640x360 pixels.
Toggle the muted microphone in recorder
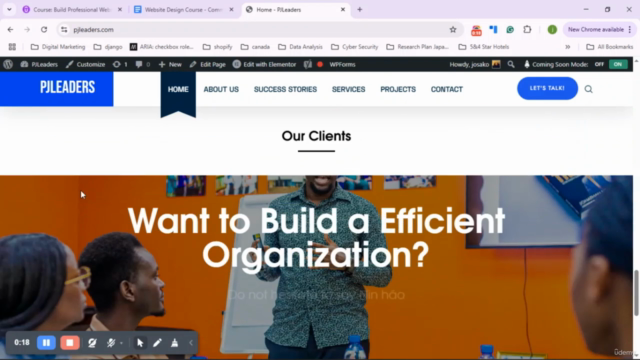pyautogui.click(x=111, y=343)
